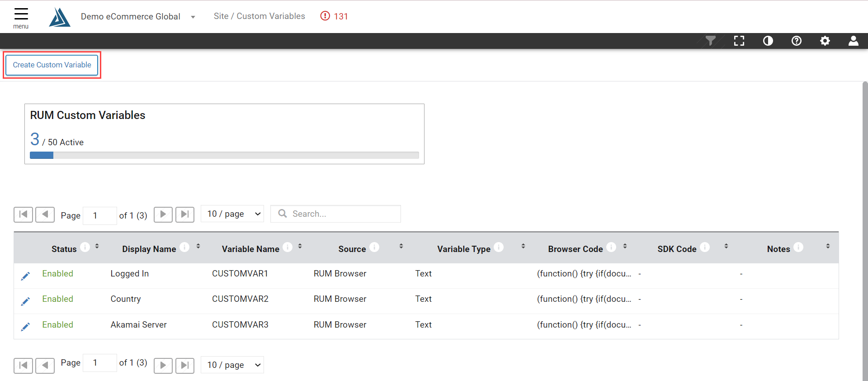Sort by Status column arrows
Image resolution: width=868 pixels, height=381 pixels.
pos(97,246)
